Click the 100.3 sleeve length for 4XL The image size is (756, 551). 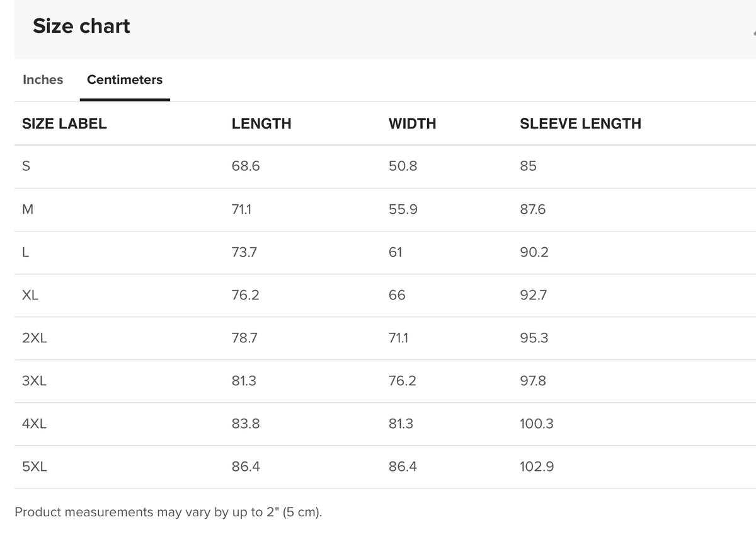coord(537,424)
